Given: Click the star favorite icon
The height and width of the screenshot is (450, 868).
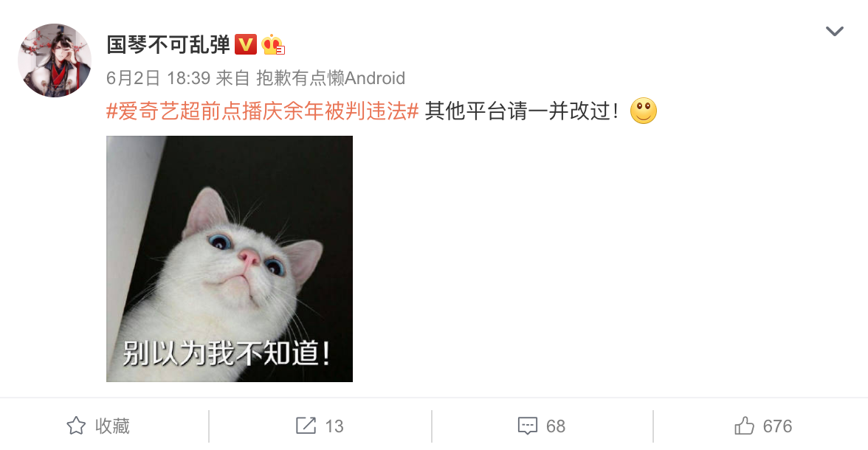Looking at the screenshot, I should click(77, 426).
